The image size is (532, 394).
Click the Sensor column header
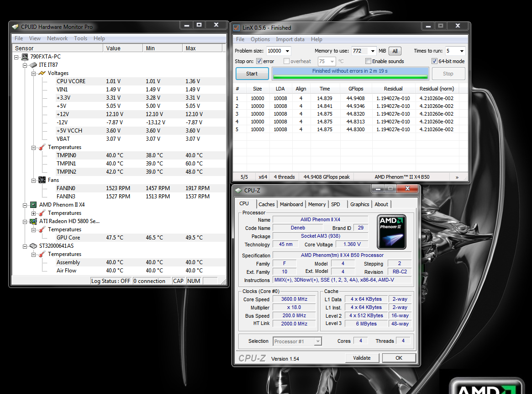tap(57, 48)
